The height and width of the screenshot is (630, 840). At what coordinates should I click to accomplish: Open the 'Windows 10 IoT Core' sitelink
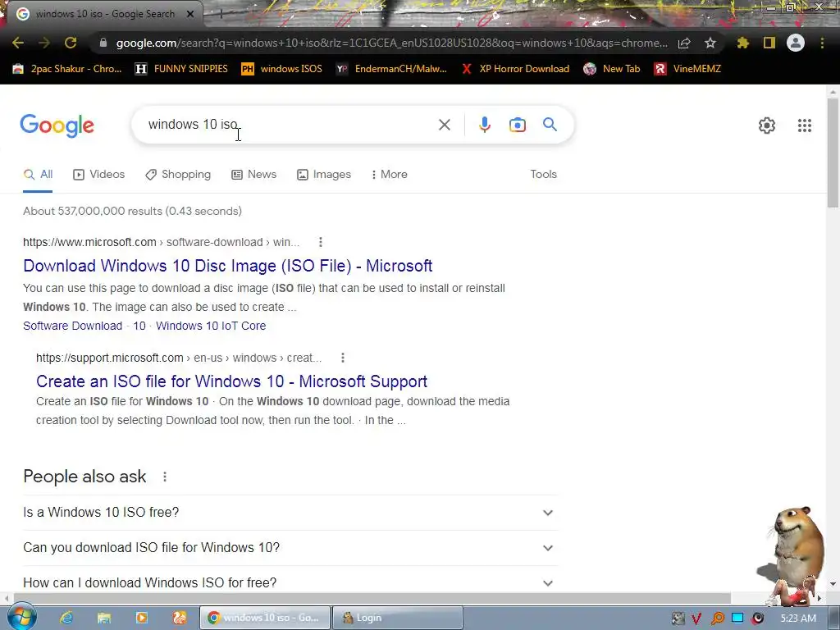[x=211, y=326]
